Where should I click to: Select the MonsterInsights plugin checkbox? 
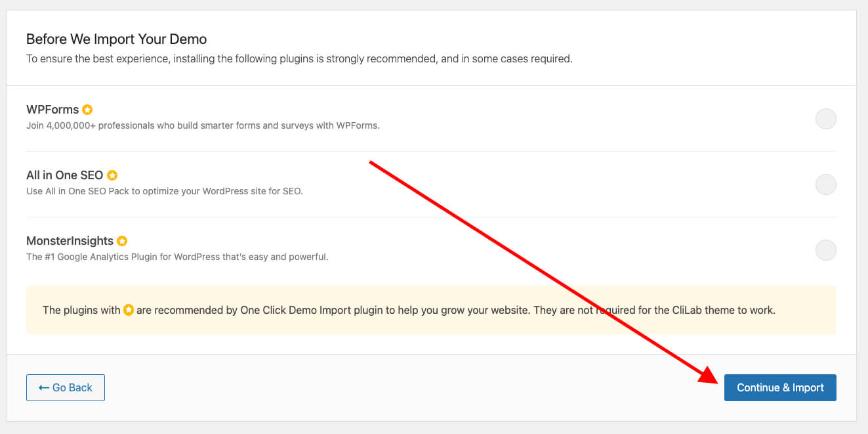(x=825, y=250)
